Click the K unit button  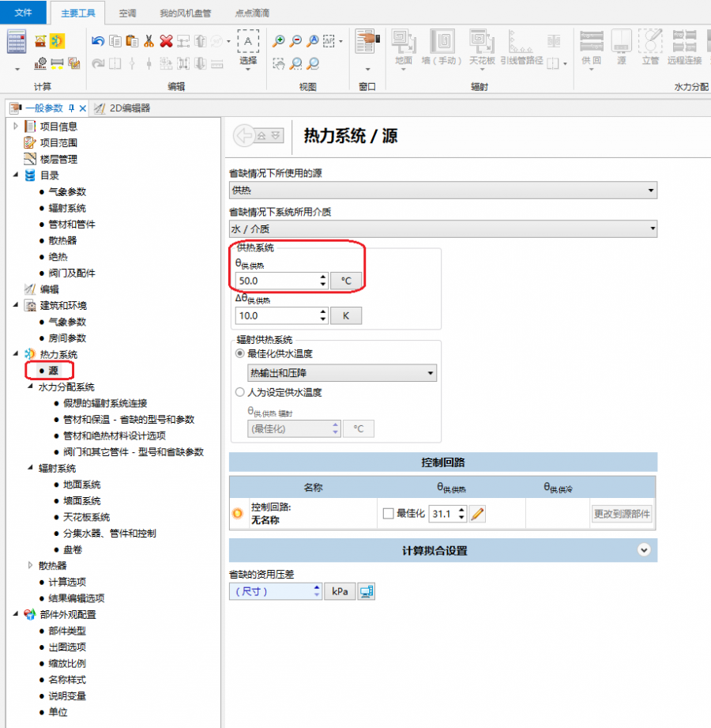click(x=345, y=315)
